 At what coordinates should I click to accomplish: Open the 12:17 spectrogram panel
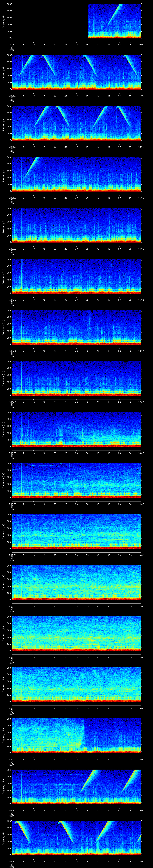click(76, 429)
